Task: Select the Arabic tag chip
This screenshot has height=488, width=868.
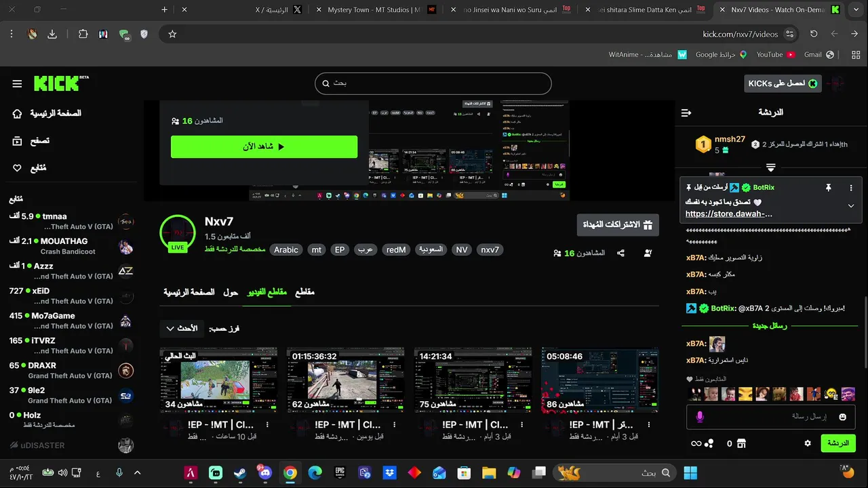Action: (x=285, y=250)
